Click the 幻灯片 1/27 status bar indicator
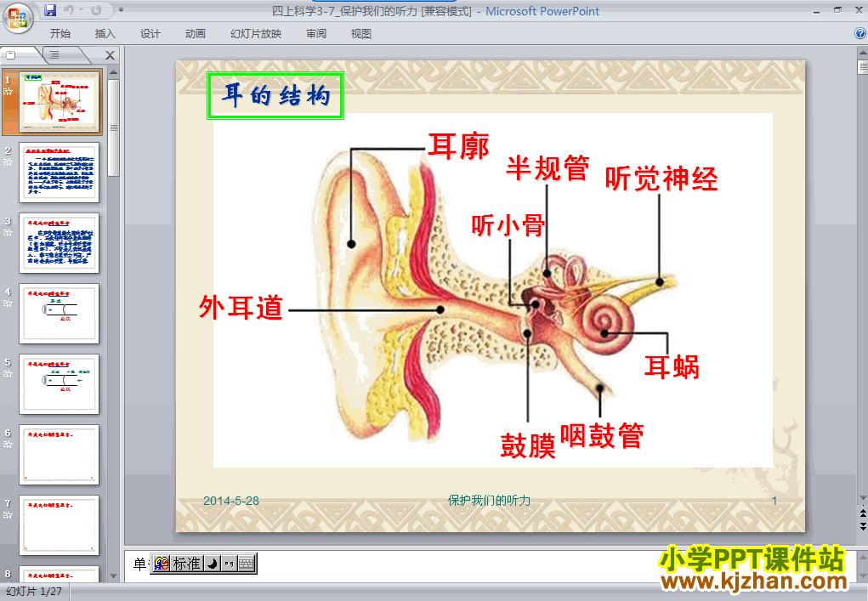The width and height of the screenshot is (868, 601). click(34, 592)
